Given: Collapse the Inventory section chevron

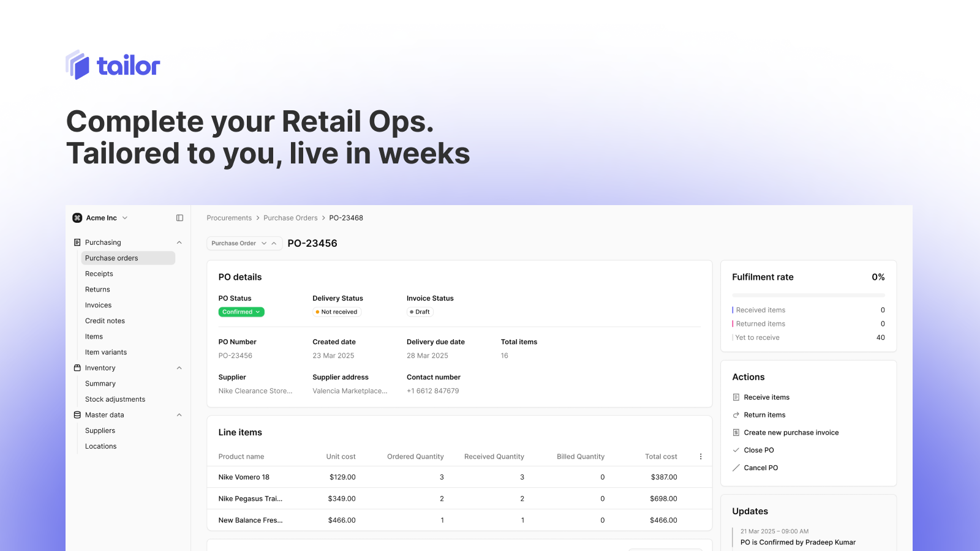Looking at the screenshot, I should coord(179,368).
